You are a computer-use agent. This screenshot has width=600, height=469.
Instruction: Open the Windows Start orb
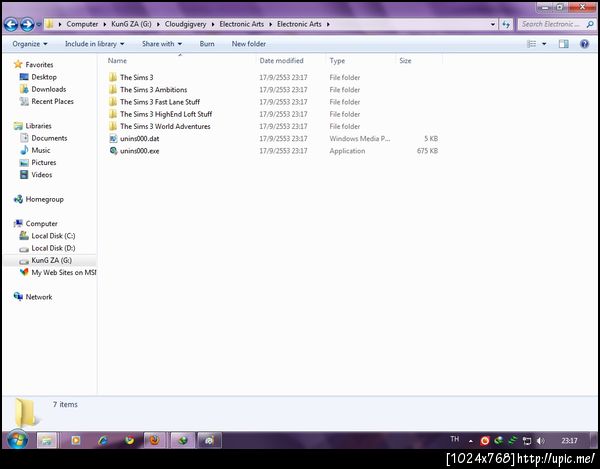pyautogui.click(x=18, y=440)
